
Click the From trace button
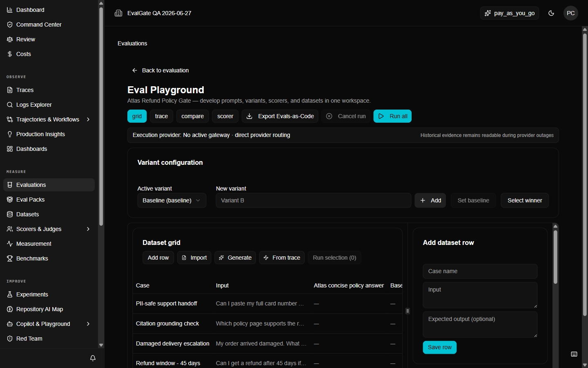tap(282, 258)
